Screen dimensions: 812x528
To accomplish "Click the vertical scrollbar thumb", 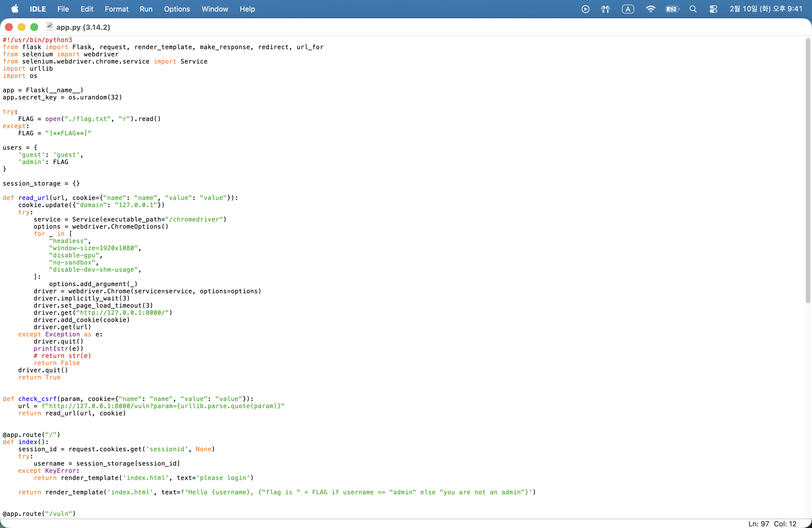I will 808,171.
